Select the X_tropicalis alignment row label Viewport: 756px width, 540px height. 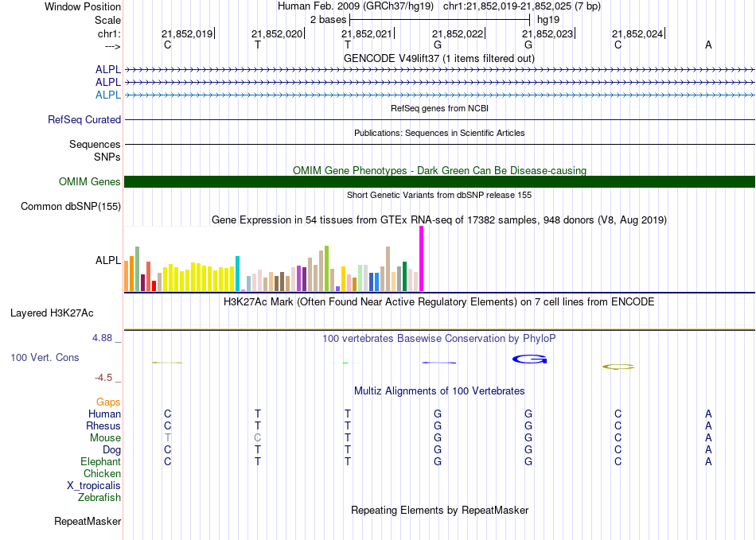(x=94, y=486)
